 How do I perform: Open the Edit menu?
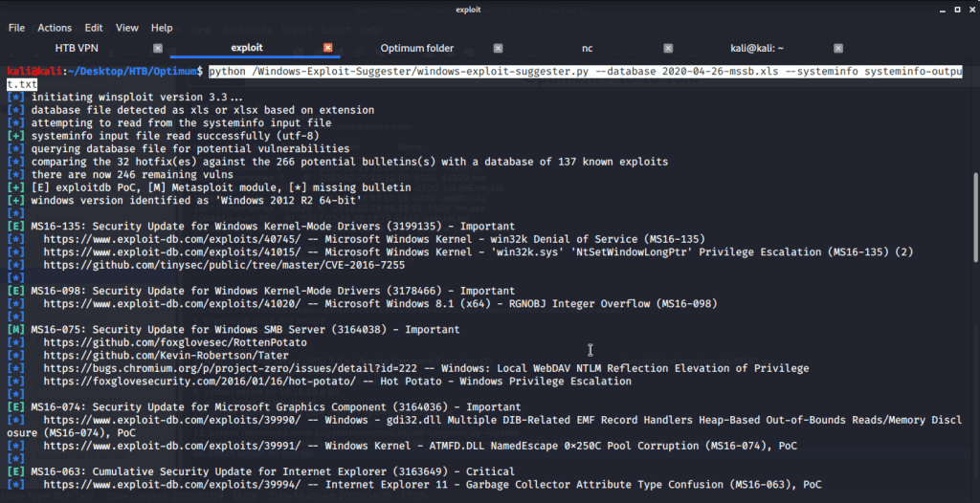[94, 28]
